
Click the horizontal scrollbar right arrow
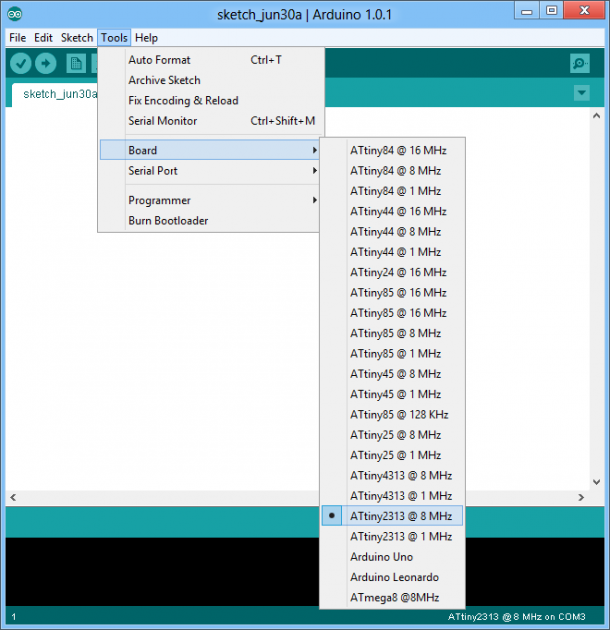pos(598,497)
